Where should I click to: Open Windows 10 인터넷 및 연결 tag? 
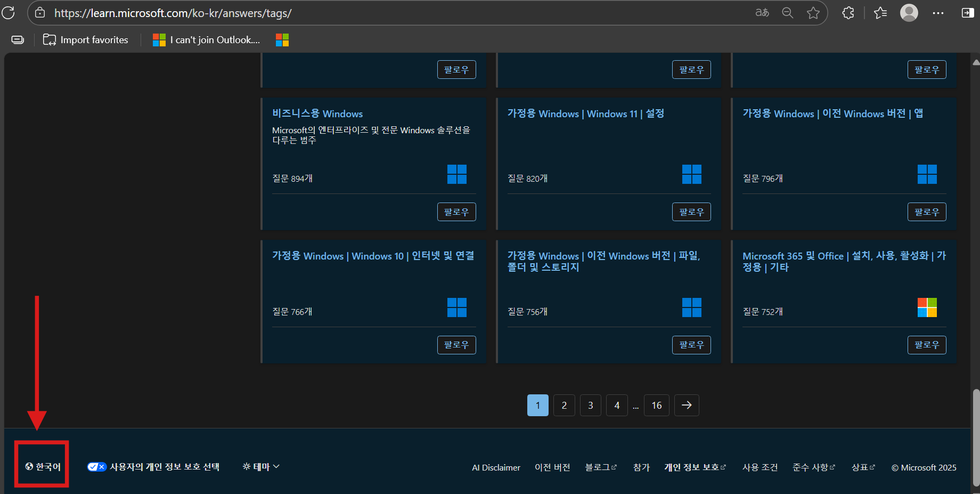coord(373,256)
